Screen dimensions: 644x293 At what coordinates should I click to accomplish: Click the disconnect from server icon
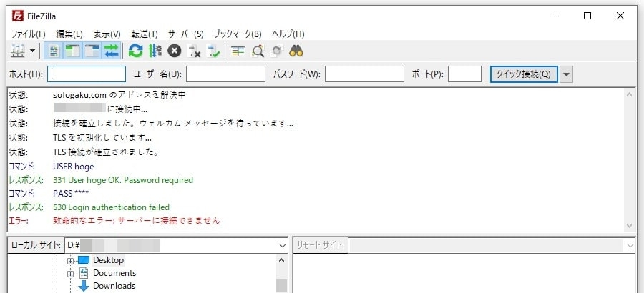194,51
